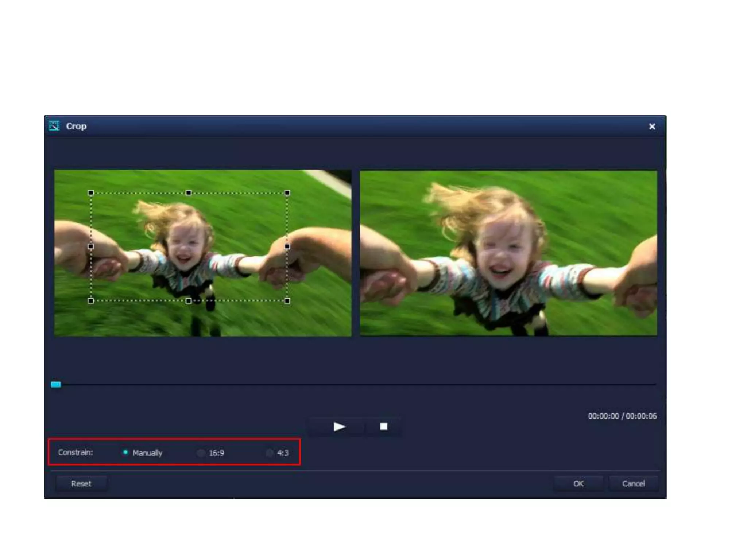Click the bottom-left crop handle
Screen dimensions: 747x560
(91, 300)
